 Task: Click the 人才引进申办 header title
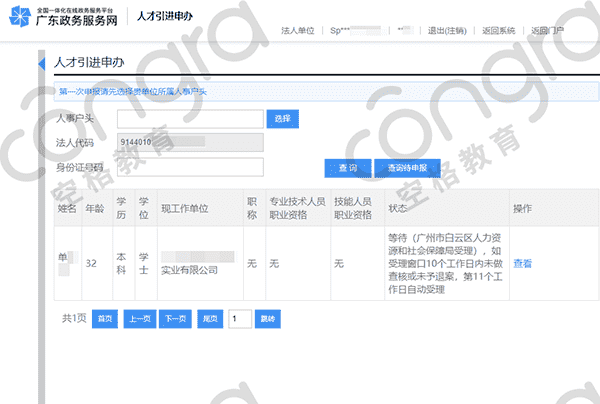[165, 16]
